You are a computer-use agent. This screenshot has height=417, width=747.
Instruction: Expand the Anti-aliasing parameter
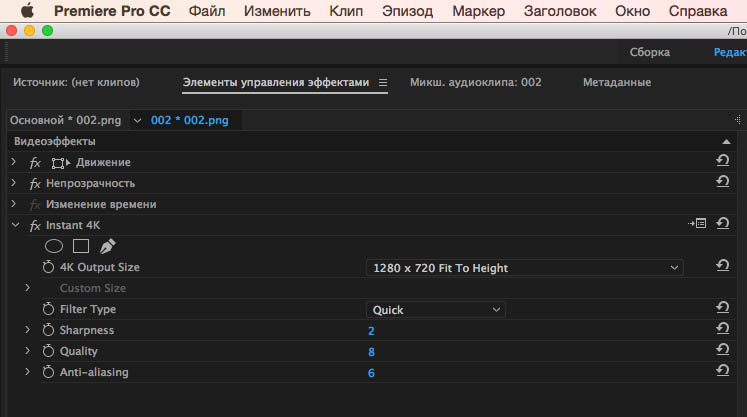[x=28, y=372]
